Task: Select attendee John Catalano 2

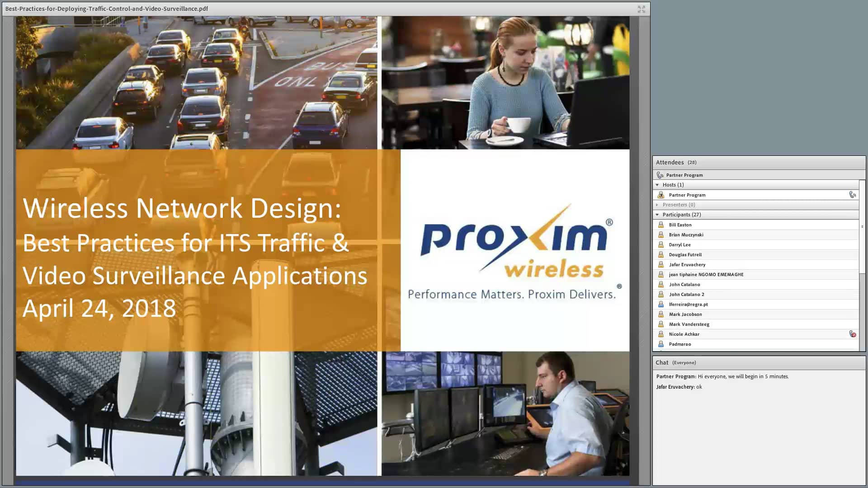Action: [756, 294]
